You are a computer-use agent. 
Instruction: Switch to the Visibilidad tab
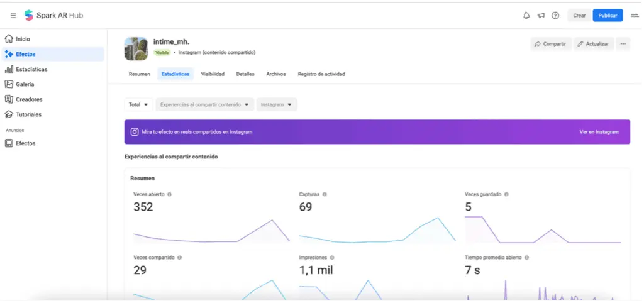pos(213,74)
